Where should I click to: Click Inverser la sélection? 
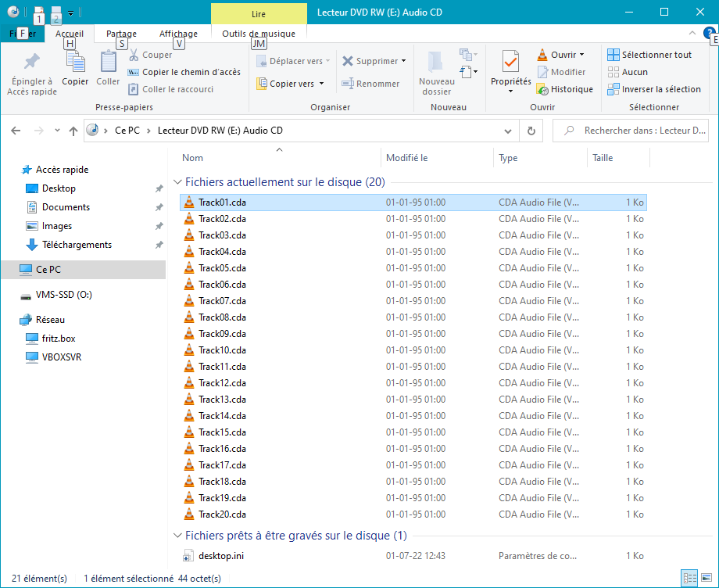(x=654, y=89)
